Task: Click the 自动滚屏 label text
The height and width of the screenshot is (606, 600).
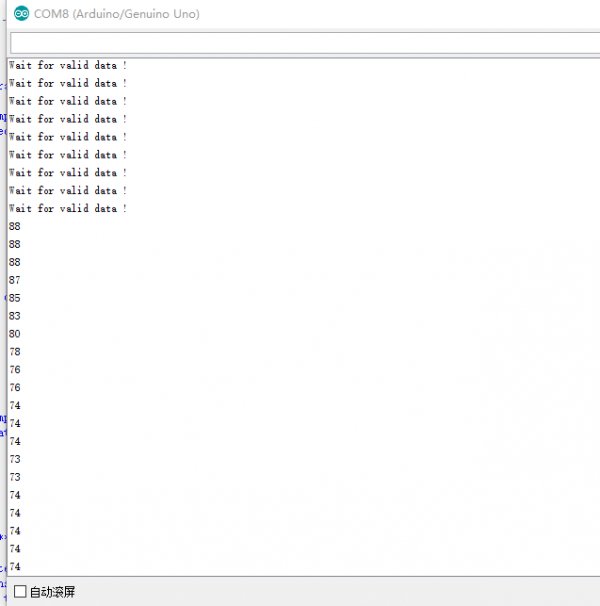Action: pyautogui.click(x=52, y=592)
